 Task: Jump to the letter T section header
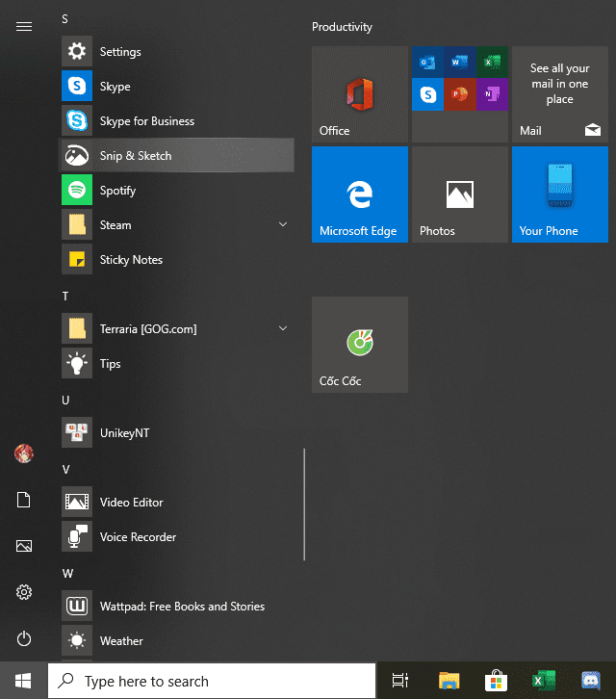65,297
